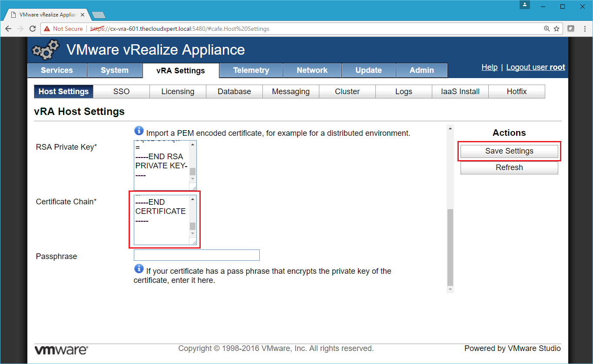Click the Logout user root link
593x364 pixels.
[x=536, y=67]
